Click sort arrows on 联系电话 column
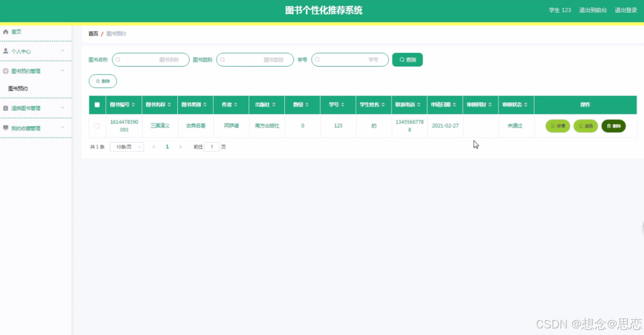The image size is (644, 335). pyautogui.click(x=418, y=105)
